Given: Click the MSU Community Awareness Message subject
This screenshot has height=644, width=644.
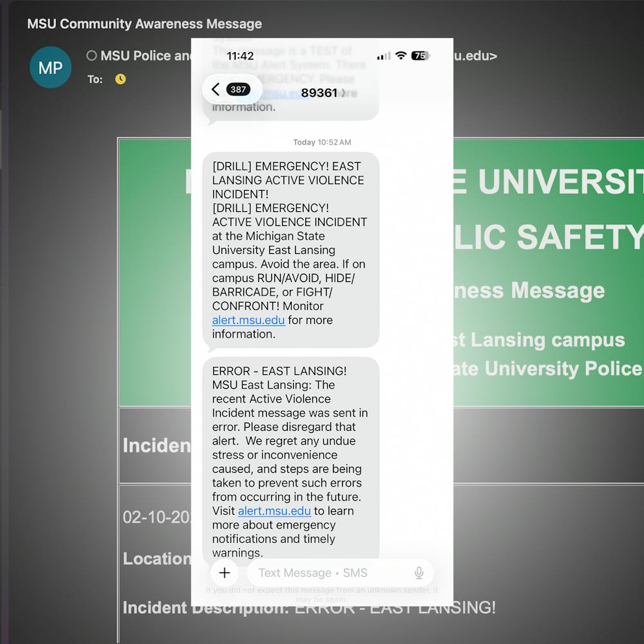Looking at the screenshot, I should point(144,24).
